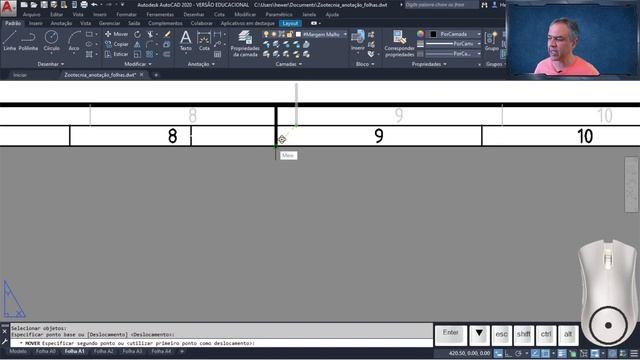Click the Mover tool
Viewport: 640px width, 360px height.
coord(116,34)
